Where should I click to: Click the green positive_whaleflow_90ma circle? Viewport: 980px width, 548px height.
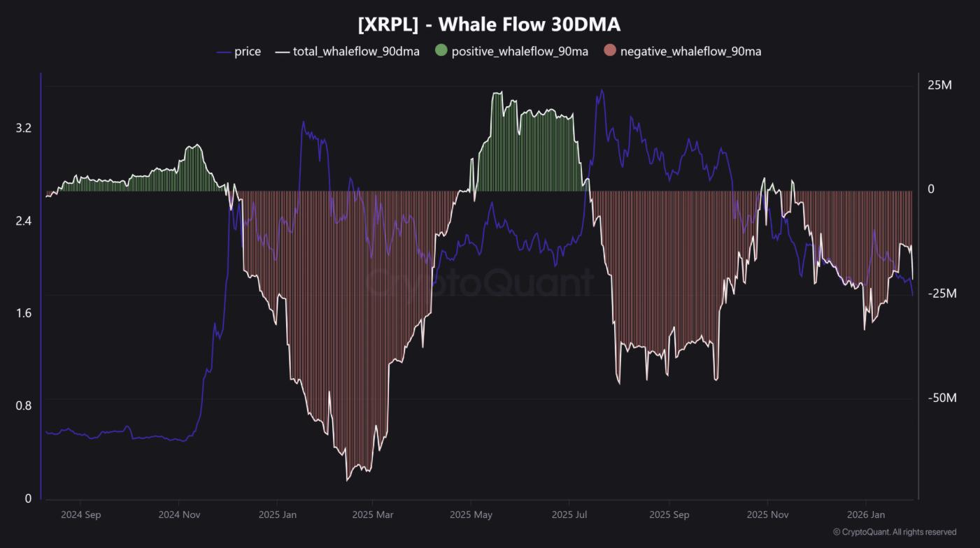(441, 51)
